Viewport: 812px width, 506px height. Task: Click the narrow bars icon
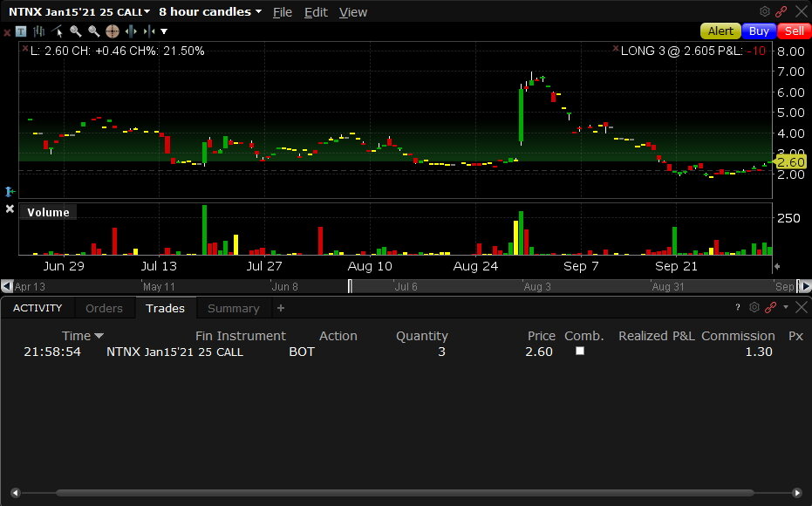(x=149, y=31)
